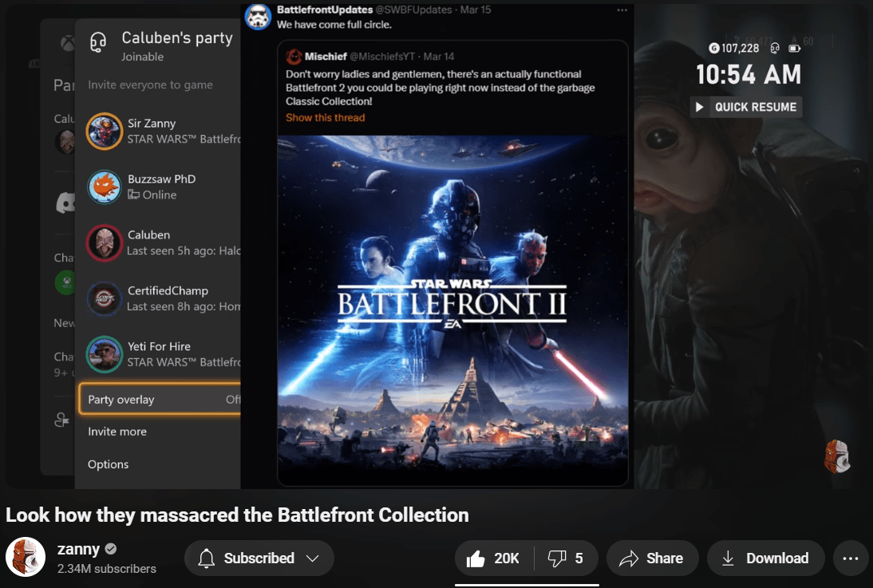
Task: Expand the Subscribed notification dropdown chevron
Action: (x=312, y=558)
